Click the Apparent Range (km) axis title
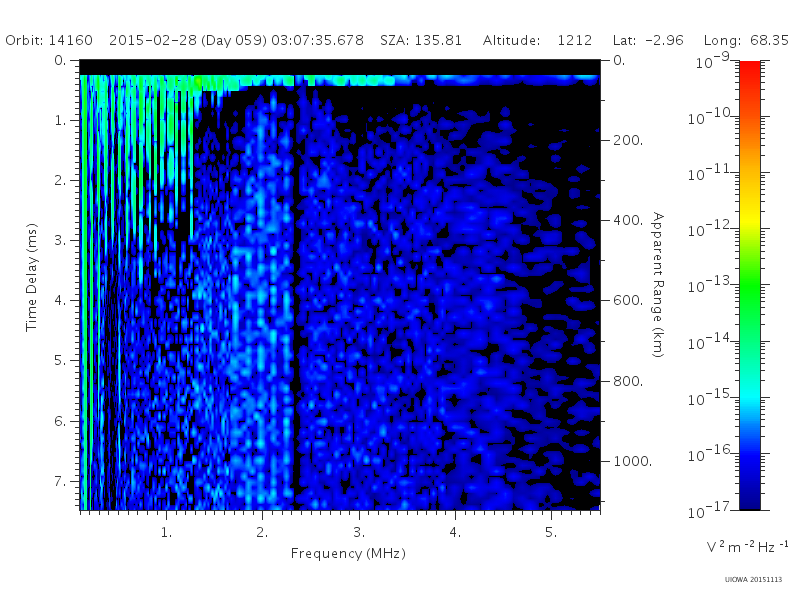Screen dimensions: 800x600 point(658,285)
